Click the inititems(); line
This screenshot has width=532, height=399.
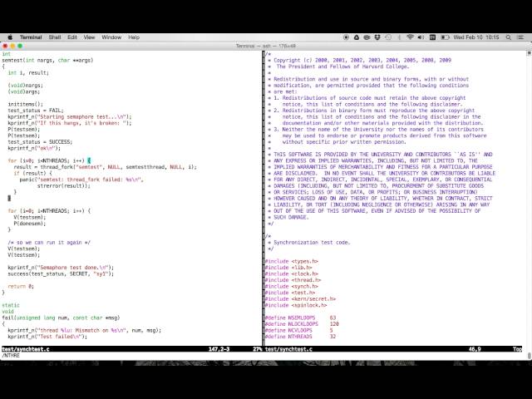[x=26, y=104]
